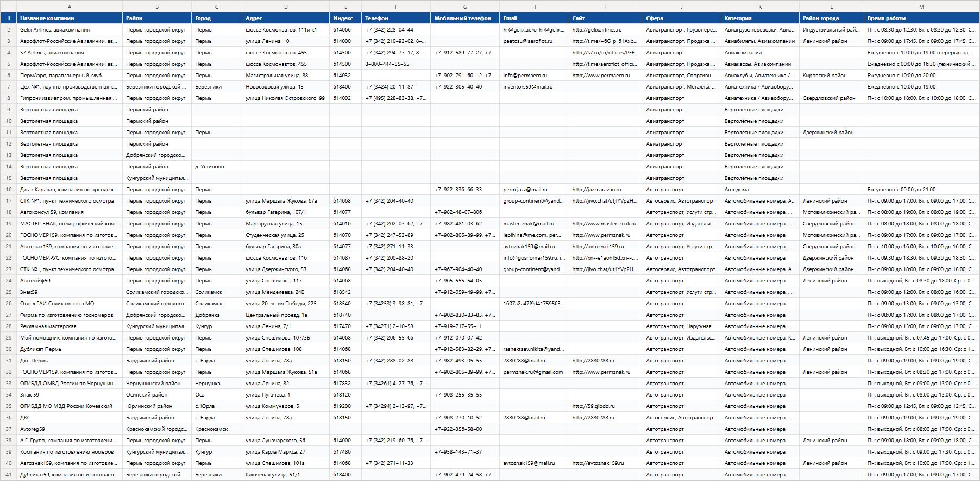Select mobile cell '+7–922–336–66–33'
Viewport: 980px width, 490px height.
coord(465,190)
